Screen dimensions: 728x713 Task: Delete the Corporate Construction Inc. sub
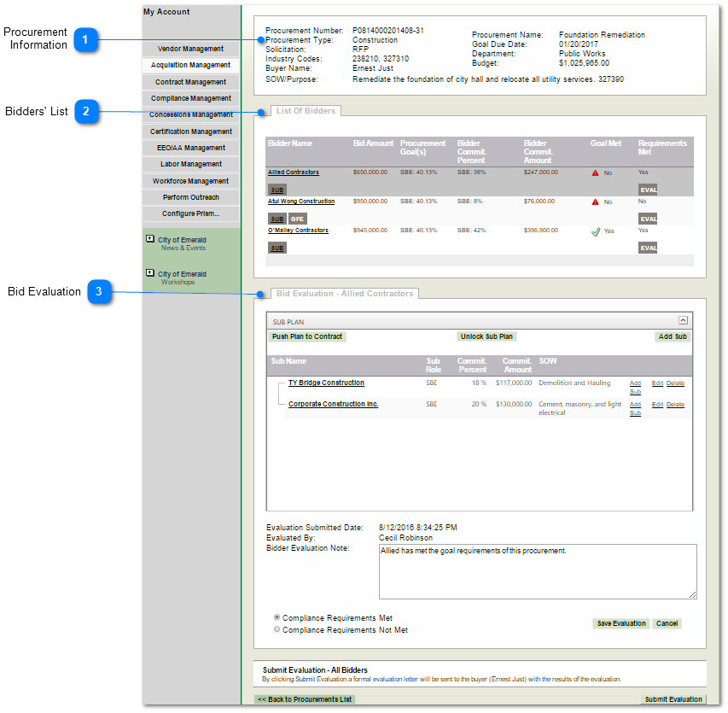point(675,405)
